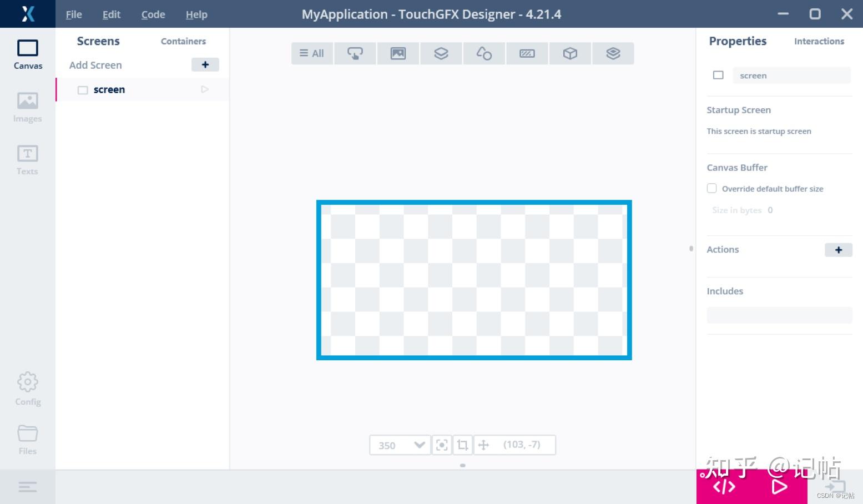Open the File menu

click(73, 14)
